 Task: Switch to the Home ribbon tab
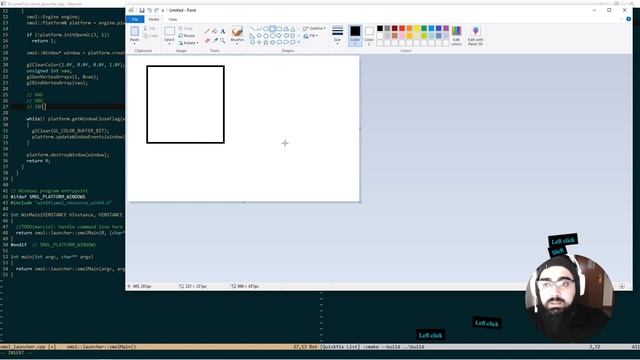pos(154,19)
